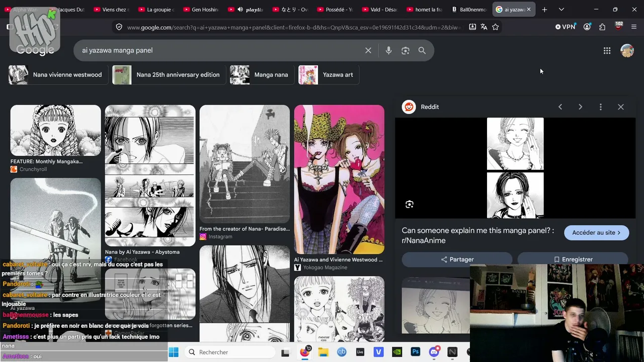
Task: Open the Crunchyroll Monthly Mangaka image result
Action: (x=55, y=130)
